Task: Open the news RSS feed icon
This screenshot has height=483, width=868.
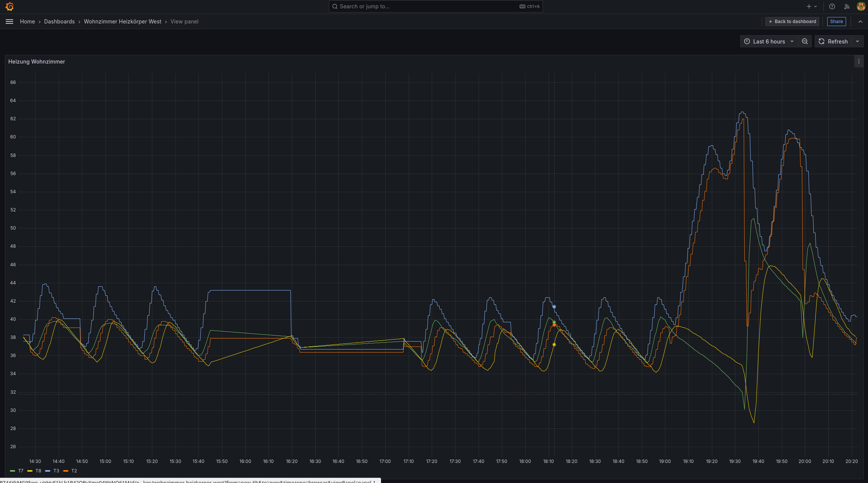Action: 847,6
